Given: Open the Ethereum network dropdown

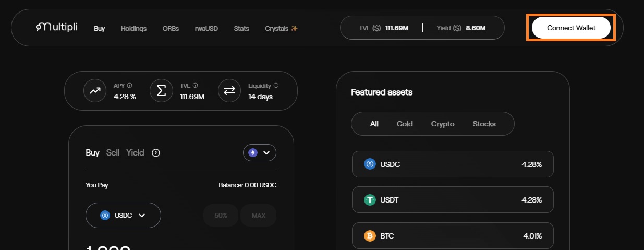Looking at the screenshot, I should (259, 152).
